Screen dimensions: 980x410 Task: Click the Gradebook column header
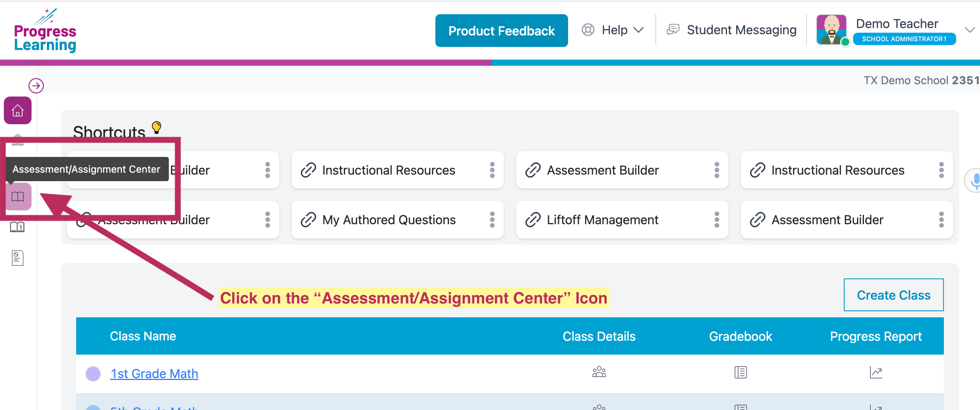pyautogui.click(x=740, y=336)
